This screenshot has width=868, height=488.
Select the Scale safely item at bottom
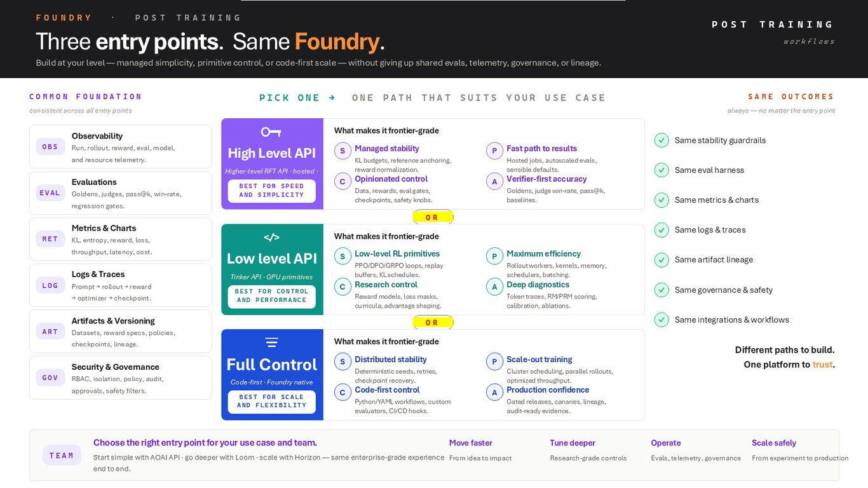[x=774, y=443]
